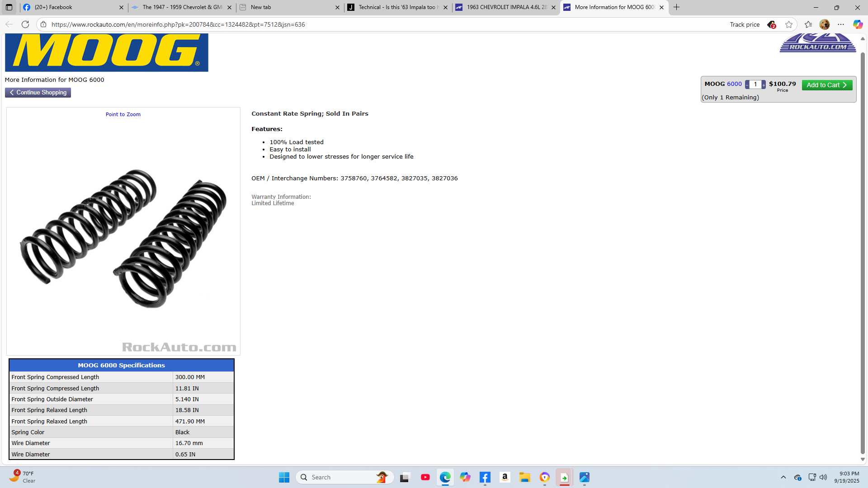Open browser Settings and more menu
Image resolution: width=868 pixels, height=488 pixels.
coord(841,24)
